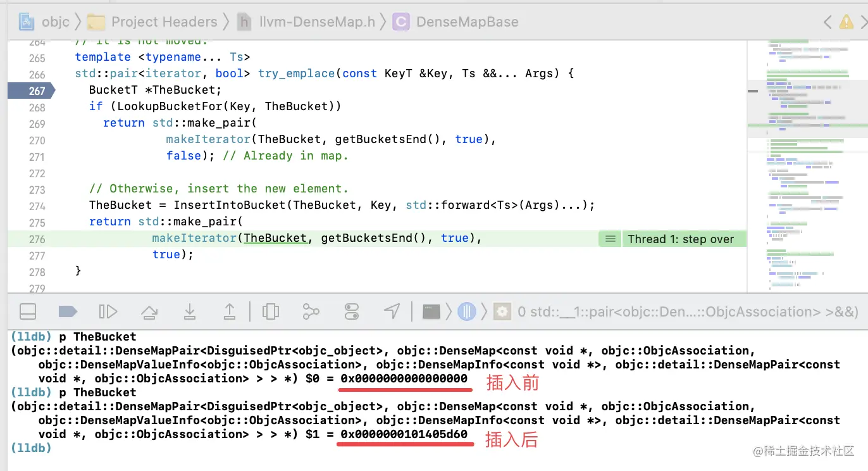Open the list icon beside Thread 1: step over
This screenshot has width=868, height=471.
pyautogui.click(x=611, y=239)
